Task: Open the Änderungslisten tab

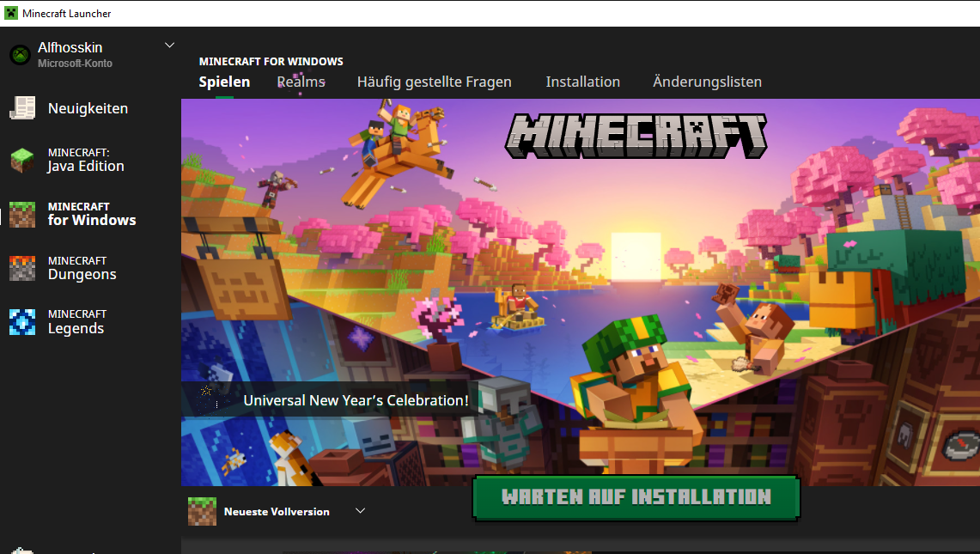Action: point(707,82)
